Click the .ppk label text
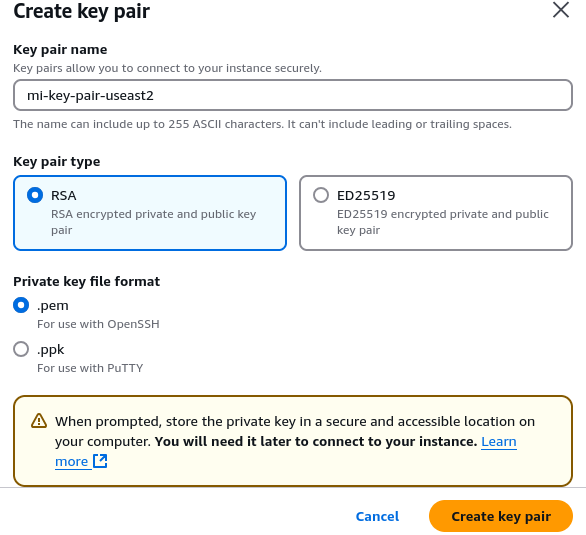Screen dimensions: 586x535 (50, 350)
